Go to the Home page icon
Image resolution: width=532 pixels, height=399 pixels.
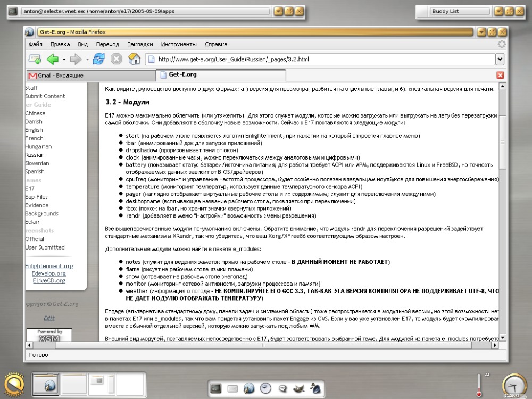click(135, 59)
